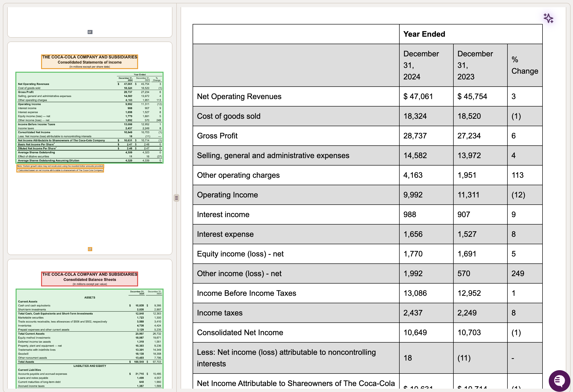573x392 pixels.
Task: Select the balance sheet table region
Action: click(90, 339)
